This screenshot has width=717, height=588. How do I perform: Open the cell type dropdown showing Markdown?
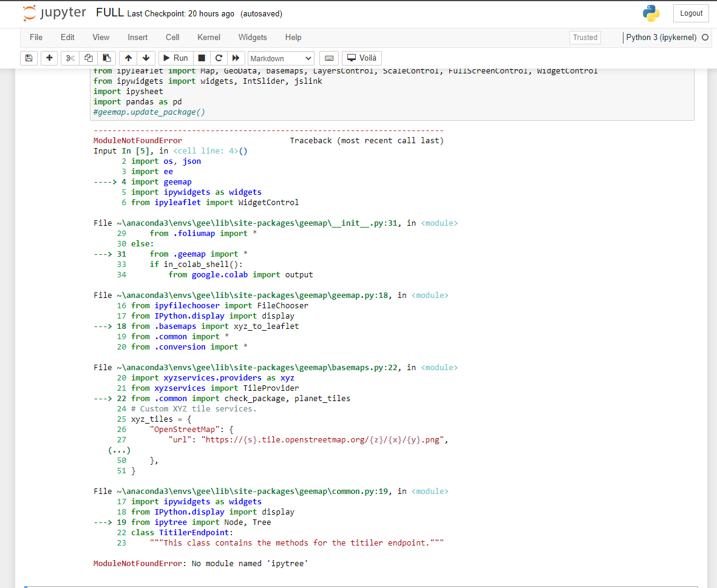(x=280, y=58)
